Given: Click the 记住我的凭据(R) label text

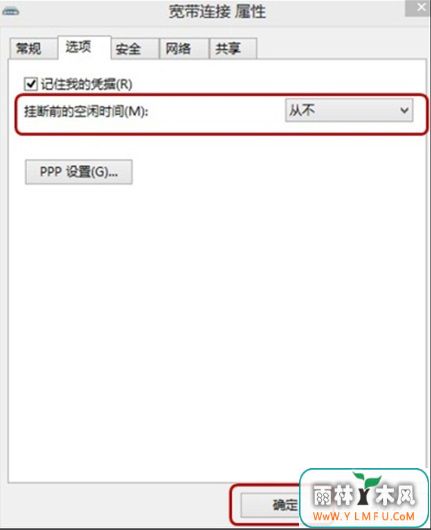Looking at the screenshot, I should pos(87,84).
